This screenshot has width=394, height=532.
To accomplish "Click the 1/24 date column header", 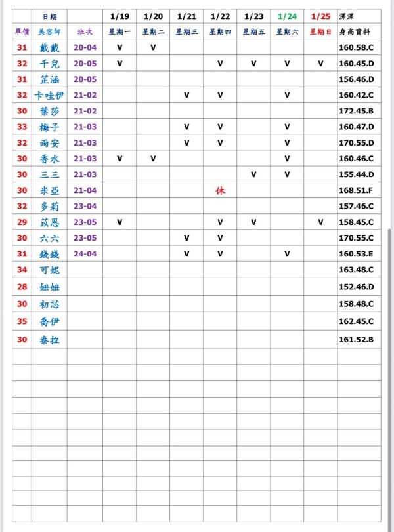I will point(287,16).
